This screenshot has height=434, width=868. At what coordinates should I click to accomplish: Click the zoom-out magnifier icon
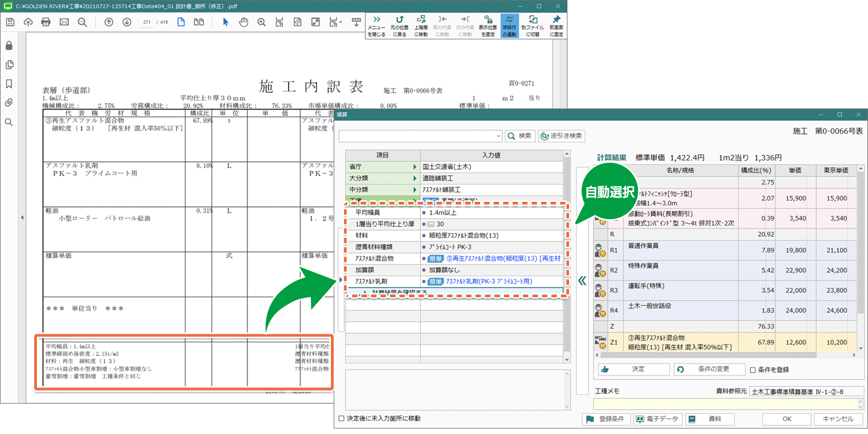tap(82, 22)
